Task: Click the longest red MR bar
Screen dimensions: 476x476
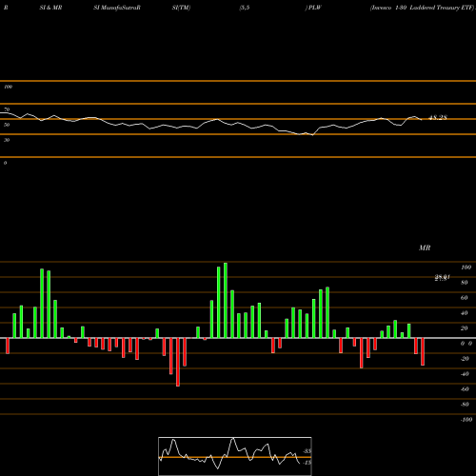Action: point(178,362)
